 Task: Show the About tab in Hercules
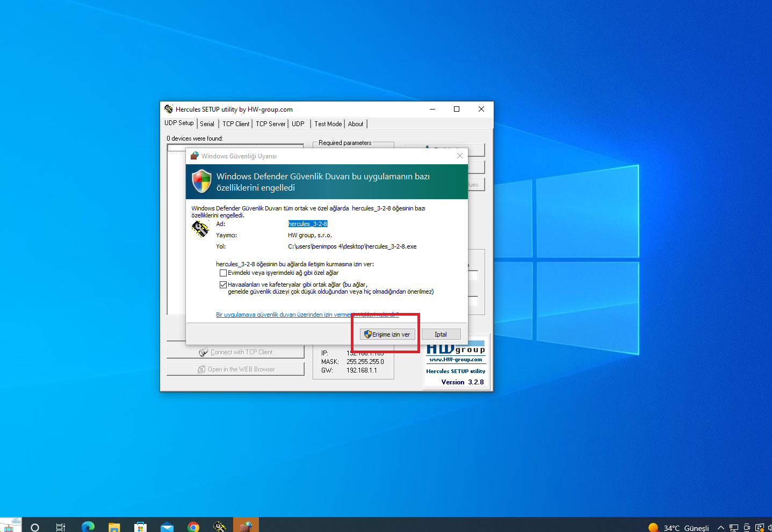[x=356, y=124]
